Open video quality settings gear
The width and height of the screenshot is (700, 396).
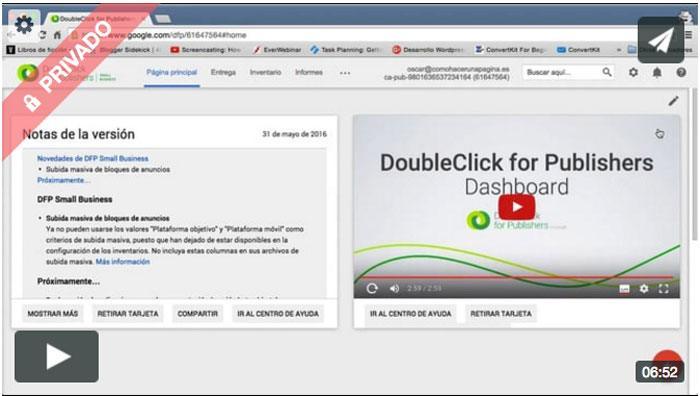(x=644, y=289)
